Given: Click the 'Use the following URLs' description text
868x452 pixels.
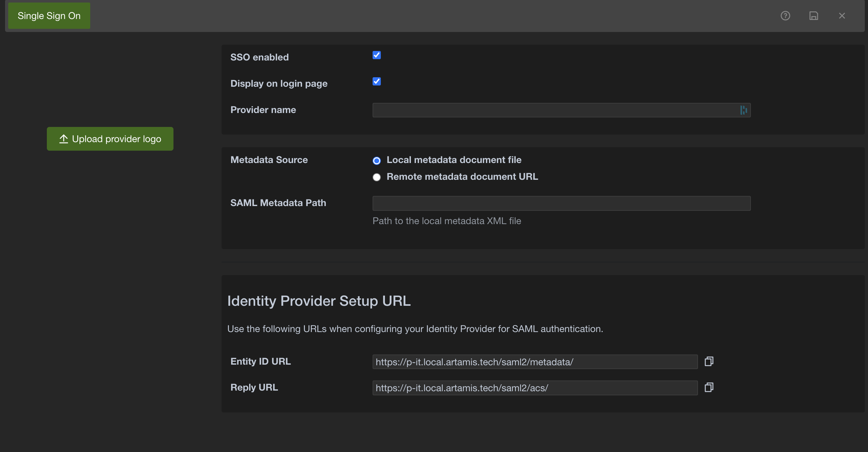Looking at the screenshot, I should 415,329.
